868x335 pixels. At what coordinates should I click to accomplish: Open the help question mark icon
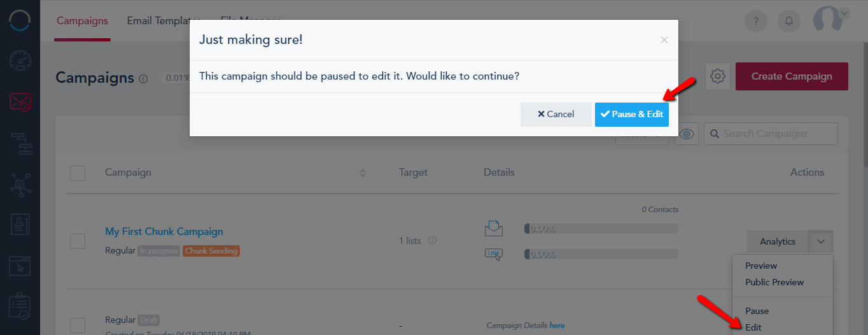tap(756, 21)
